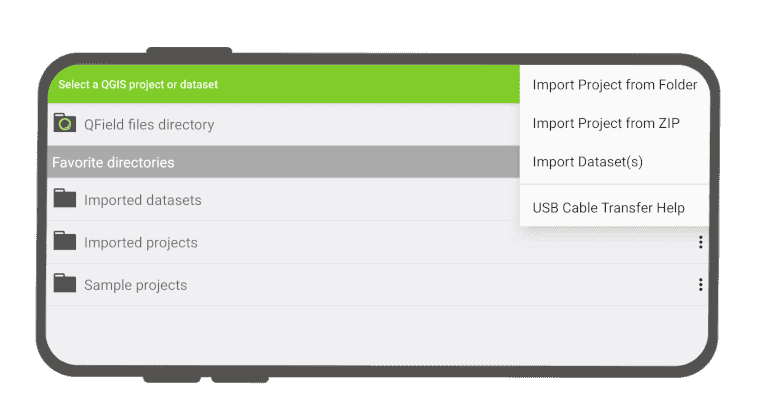Screen dimensions: 768x417
Task: Open USB Cable Transfer Help
Action: coord(608,208)
